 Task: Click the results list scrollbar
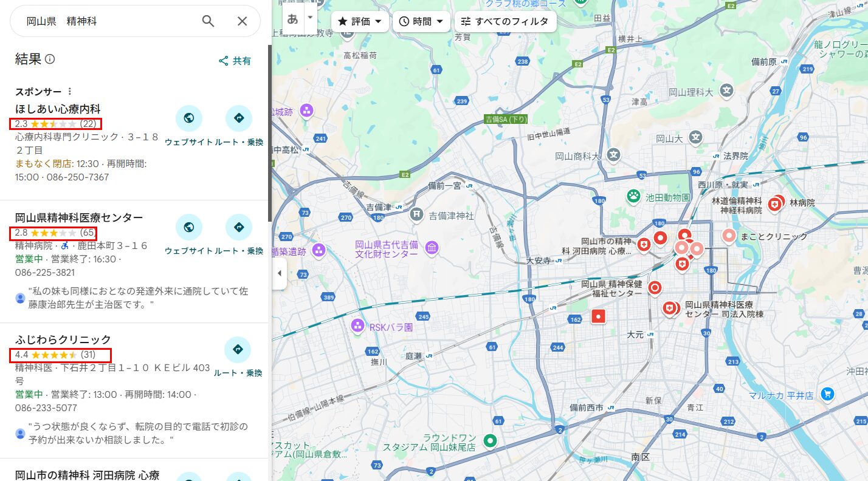click(270, 134)
